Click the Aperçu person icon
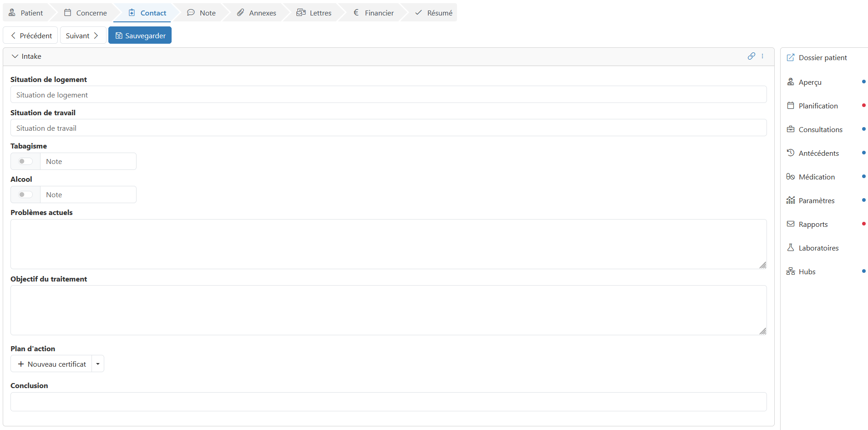This screenshot has height=430, width=868. (791, 82)
